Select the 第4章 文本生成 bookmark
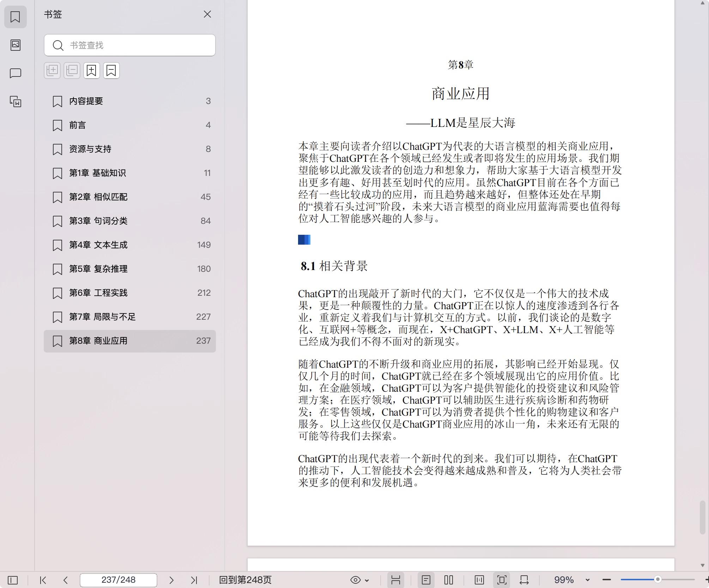709x588 pixels. [130, 245]
